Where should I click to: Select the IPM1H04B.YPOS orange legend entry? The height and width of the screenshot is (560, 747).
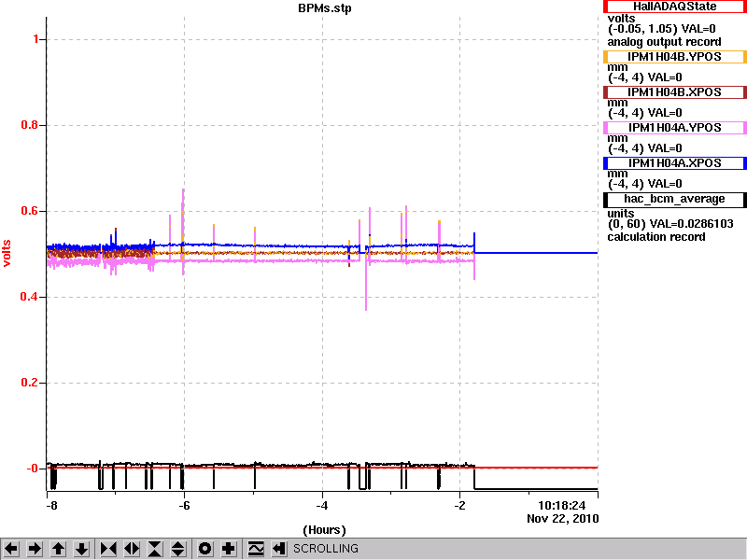point(674,57)
